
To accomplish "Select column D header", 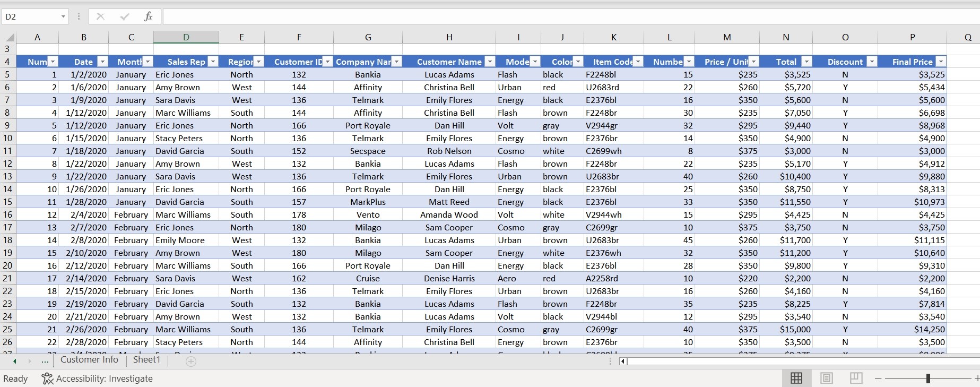I will (x=186, y=37).
